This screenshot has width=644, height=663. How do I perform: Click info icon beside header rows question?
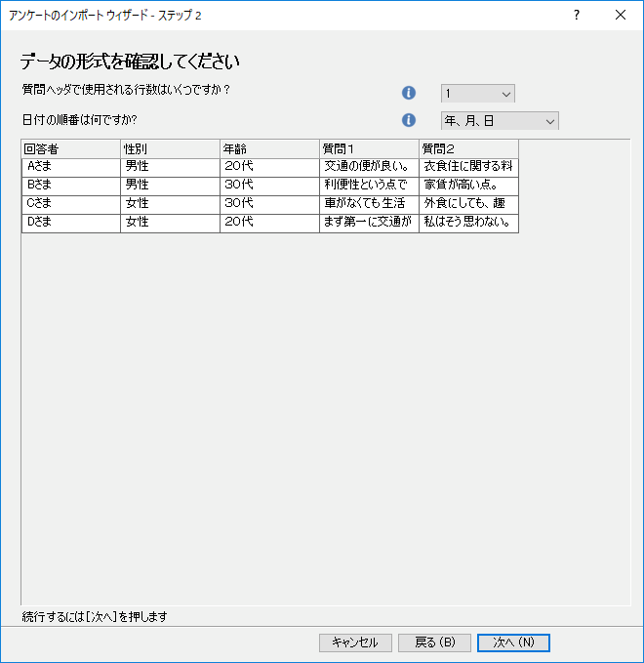click(409, 93)
